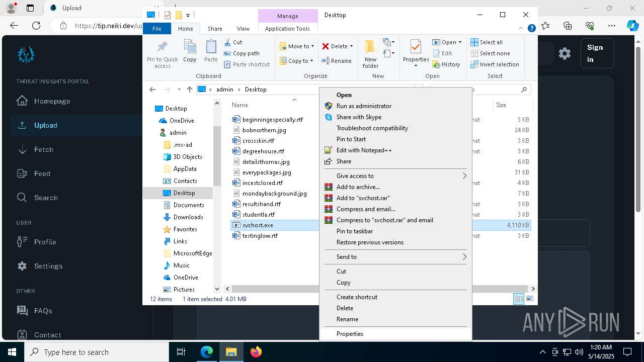Expand the Send to submenu

point(395,257)
